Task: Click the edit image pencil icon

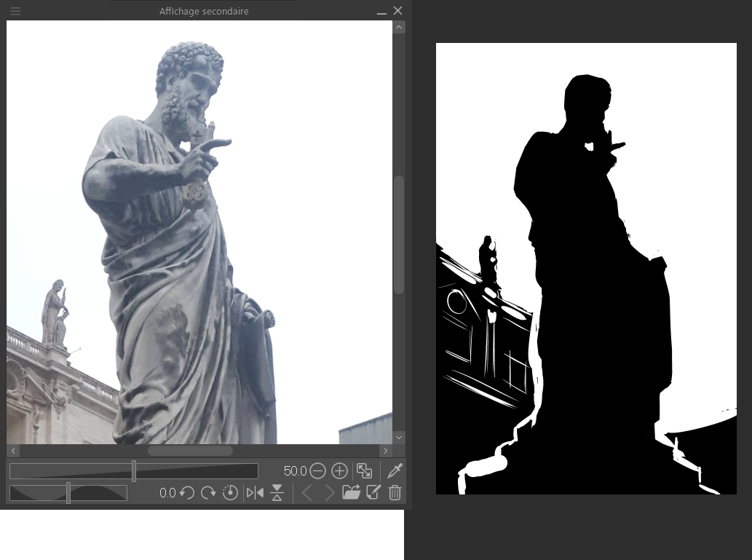Action: click(x=373, y=493)
